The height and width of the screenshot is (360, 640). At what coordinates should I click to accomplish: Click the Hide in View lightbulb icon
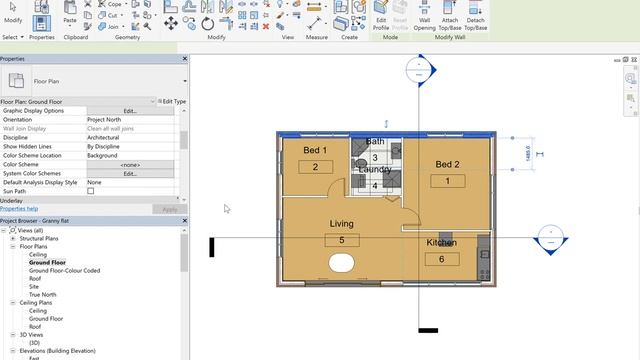tap(280, 4)
